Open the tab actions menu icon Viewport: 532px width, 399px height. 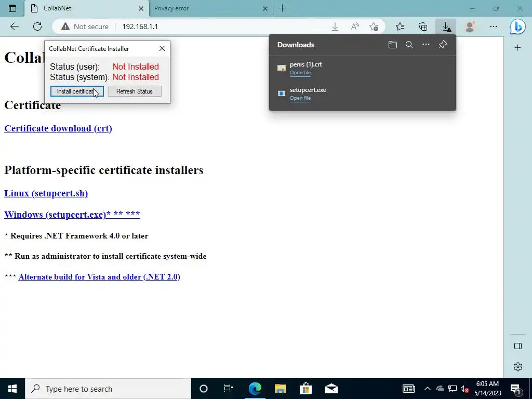[12, 8]
